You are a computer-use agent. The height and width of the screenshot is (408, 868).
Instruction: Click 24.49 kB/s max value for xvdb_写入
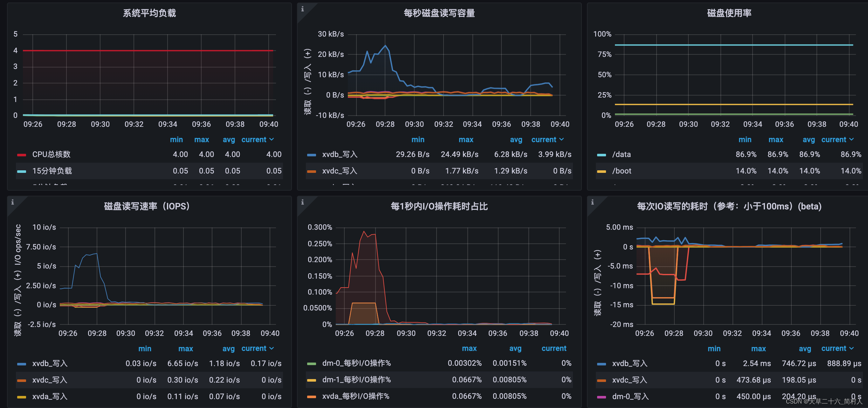click(x=460, y=154)
